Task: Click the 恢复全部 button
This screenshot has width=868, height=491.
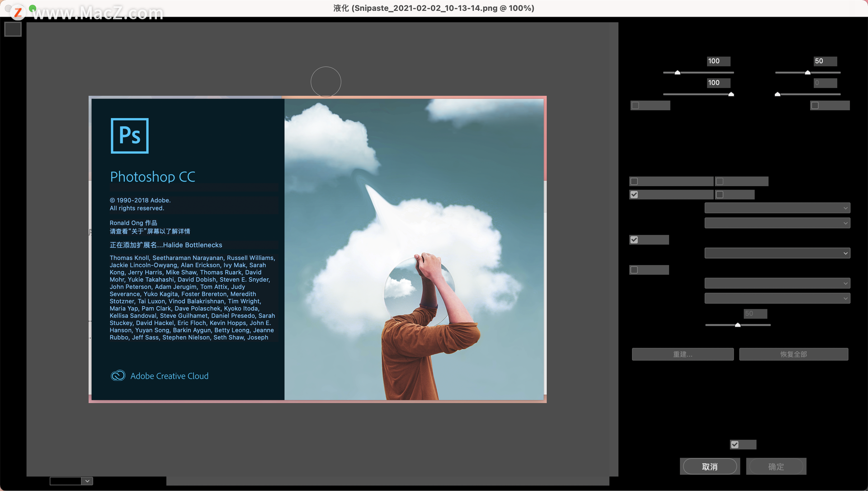Action: tap(793, 354)
